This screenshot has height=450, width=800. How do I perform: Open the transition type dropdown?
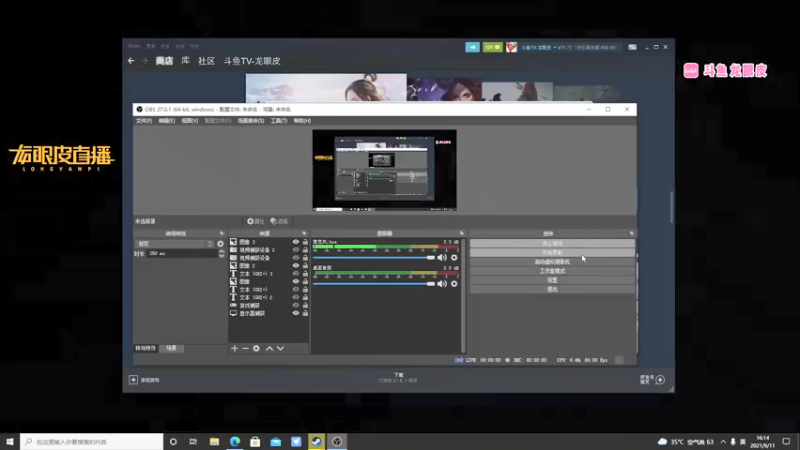pos(174,244)
